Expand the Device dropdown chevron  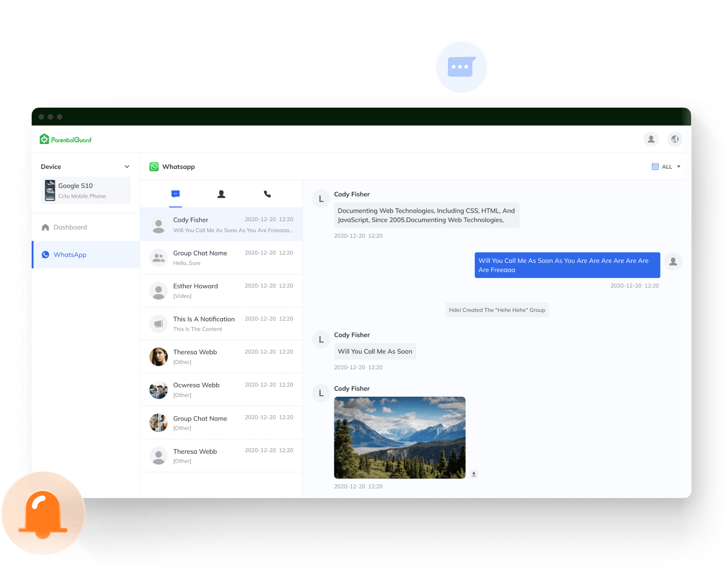[x=127, y=167]
